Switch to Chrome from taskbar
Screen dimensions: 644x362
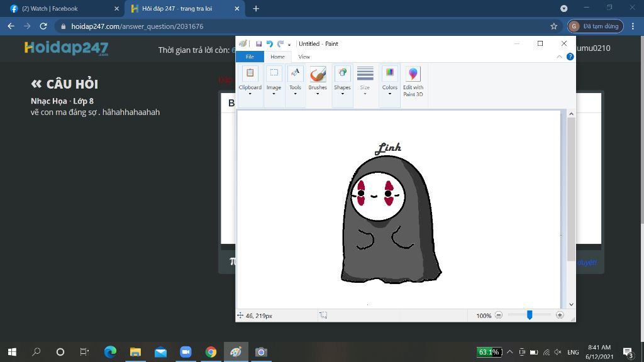[211, 352]
